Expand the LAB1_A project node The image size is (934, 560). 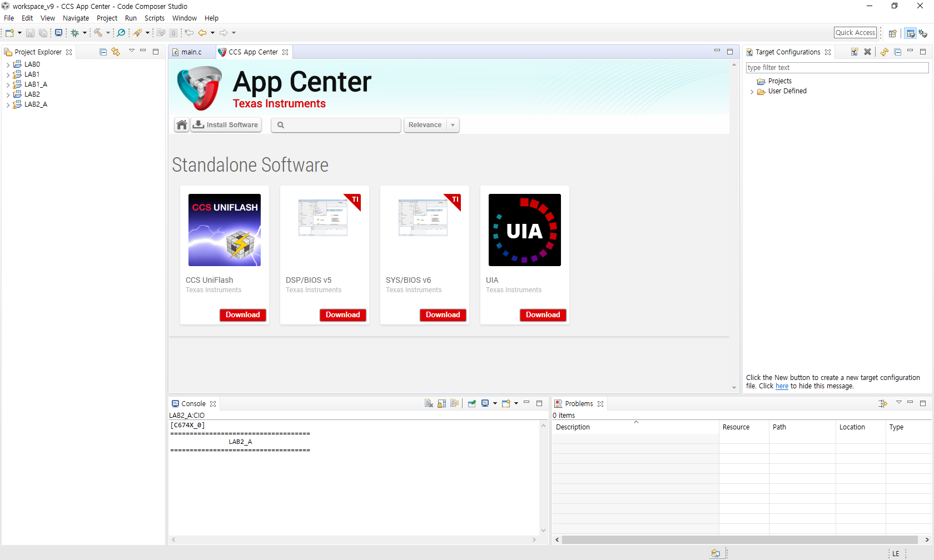point(8,85)
